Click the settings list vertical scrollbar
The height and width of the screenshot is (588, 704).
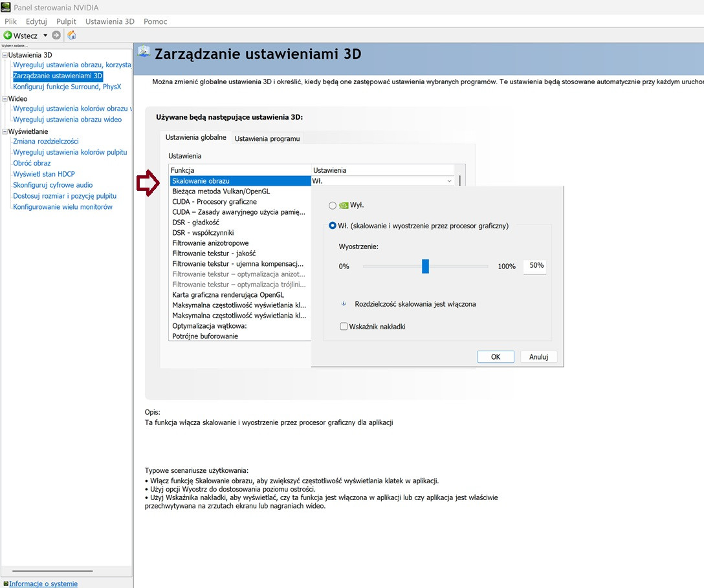click(460, 180)
